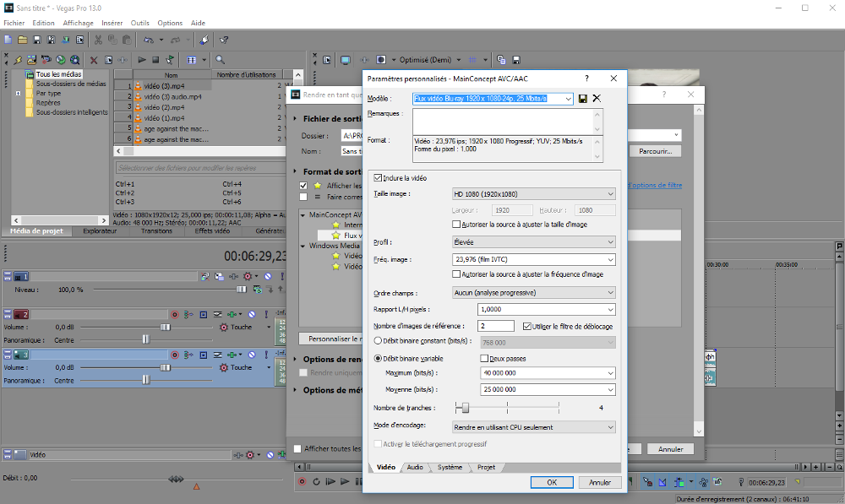Click Annuler in Paramètres personnalisés dialog

(600, 482)
